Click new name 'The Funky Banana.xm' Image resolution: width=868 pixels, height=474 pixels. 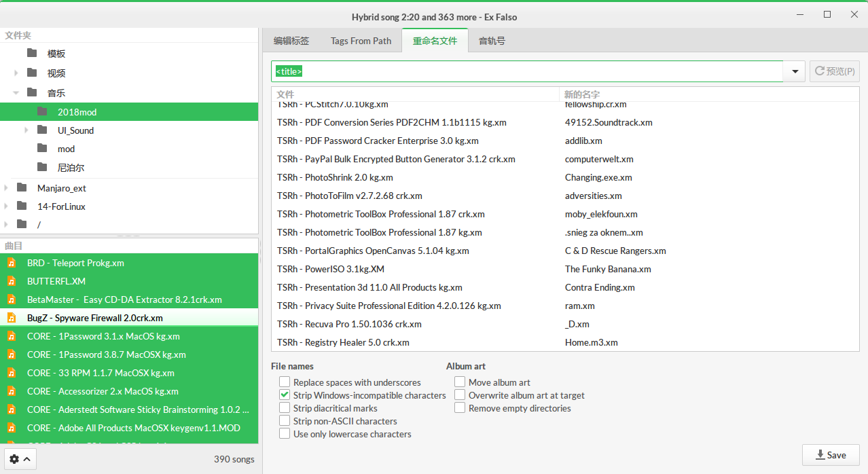click(608, 269)
